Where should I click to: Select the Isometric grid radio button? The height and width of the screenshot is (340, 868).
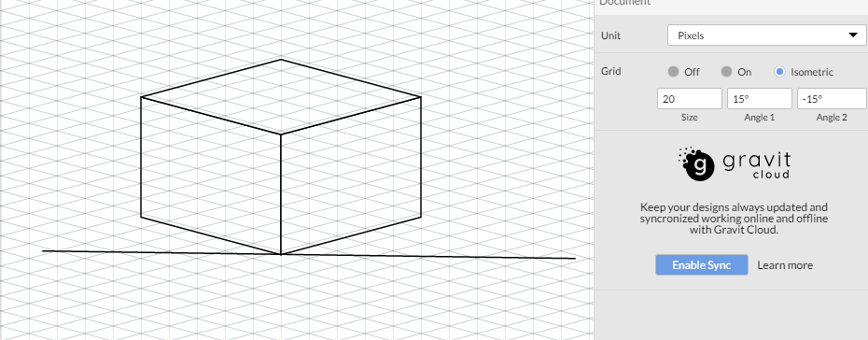779,71
